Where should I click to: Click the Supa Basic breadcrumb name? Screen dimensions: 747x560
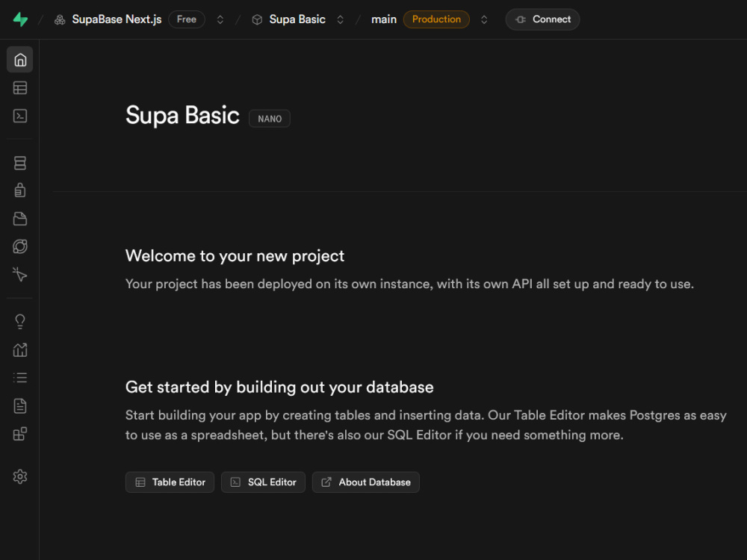pos(297,19)
